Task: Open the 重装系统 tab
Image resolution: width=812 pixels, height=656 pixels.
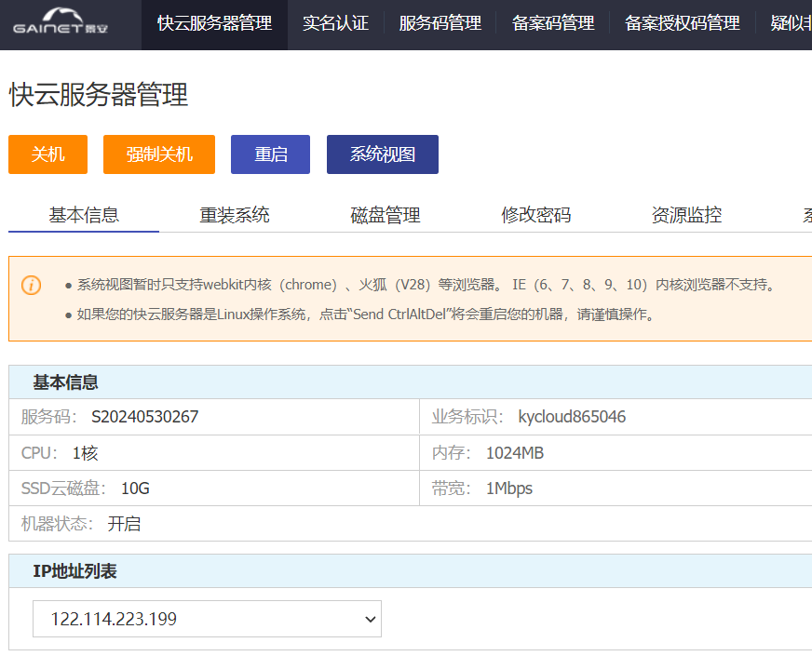Action: click(x=235, y=215)
